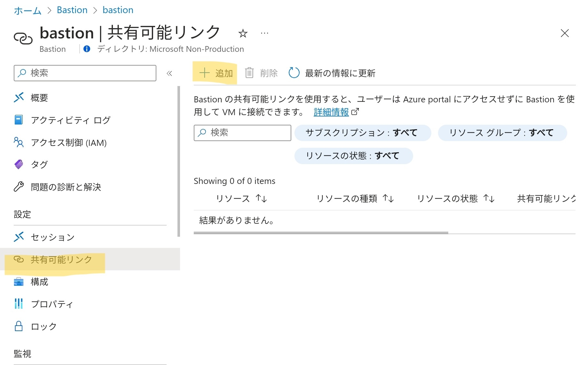Collapse the sidebar with double chevron
The width and height of the screenshot is (588, 365).
(169, 74)
